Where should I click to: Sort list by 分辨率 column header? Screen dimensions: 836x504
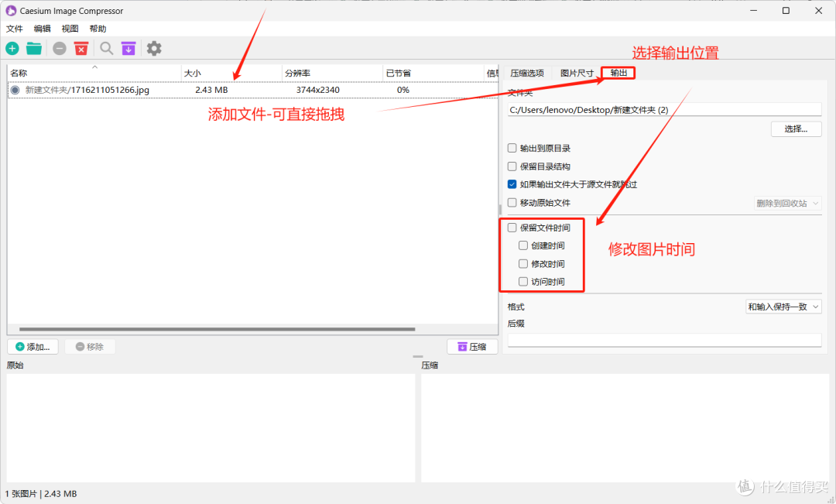tap(332, 73)
